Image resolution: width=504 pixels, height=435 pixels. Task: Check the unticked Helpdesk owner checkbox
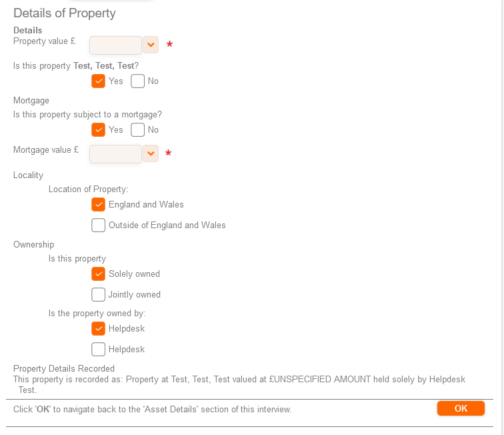coord(99,350)
